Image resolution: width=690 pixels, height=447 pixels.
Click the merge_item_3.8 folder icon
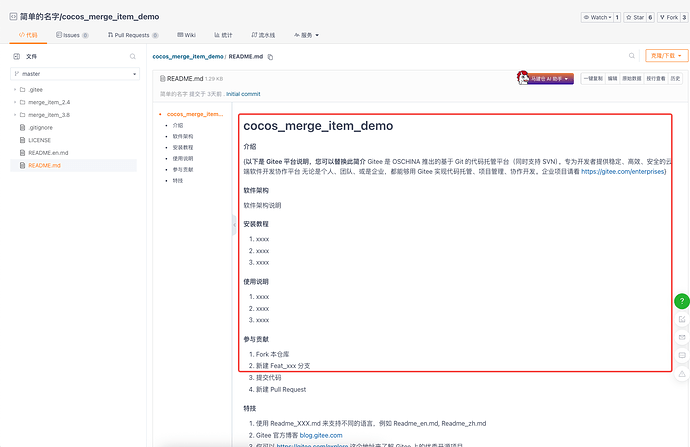click(x=22, y=115)
